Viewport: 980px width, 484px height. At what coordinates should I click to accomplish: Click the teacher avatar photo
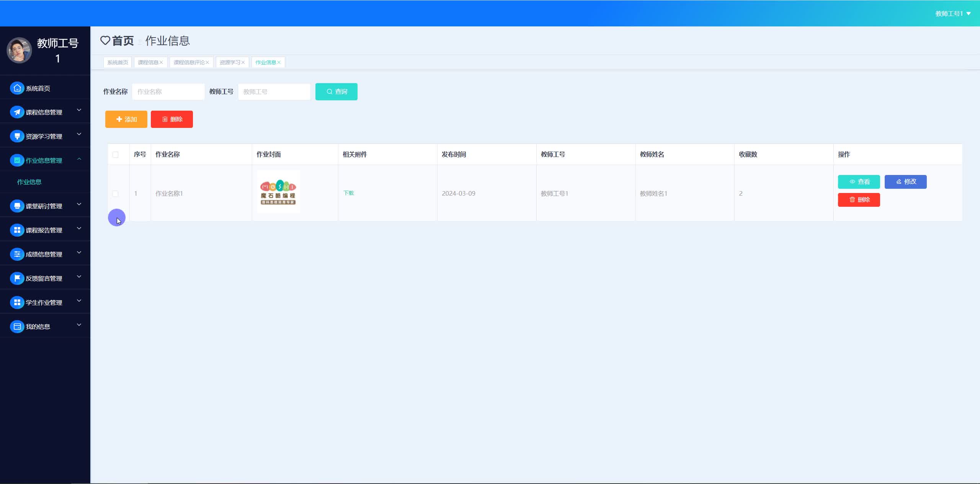click(x=19, y=50)
